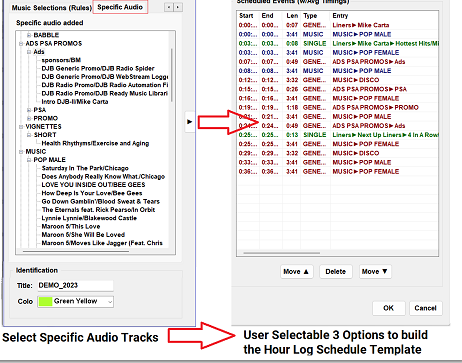Select ADS PSA PROMOS►PSA event row

(338, 89)
